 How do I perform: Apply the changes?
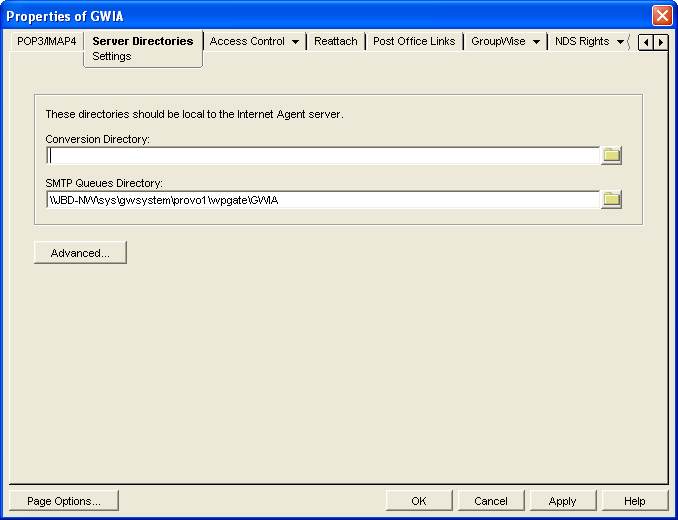coord(563,501)
